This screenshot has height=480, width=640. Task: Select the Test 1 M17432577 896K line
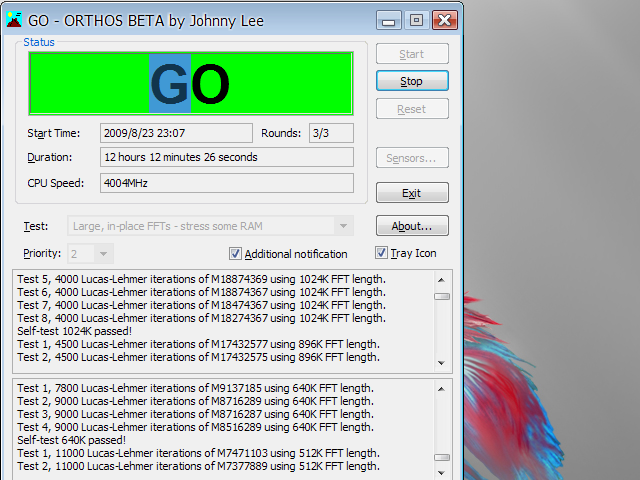click(198, 344)
